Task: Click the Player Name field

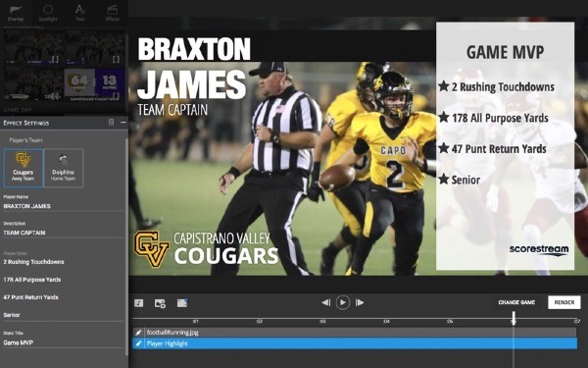Action: (63, 206)
